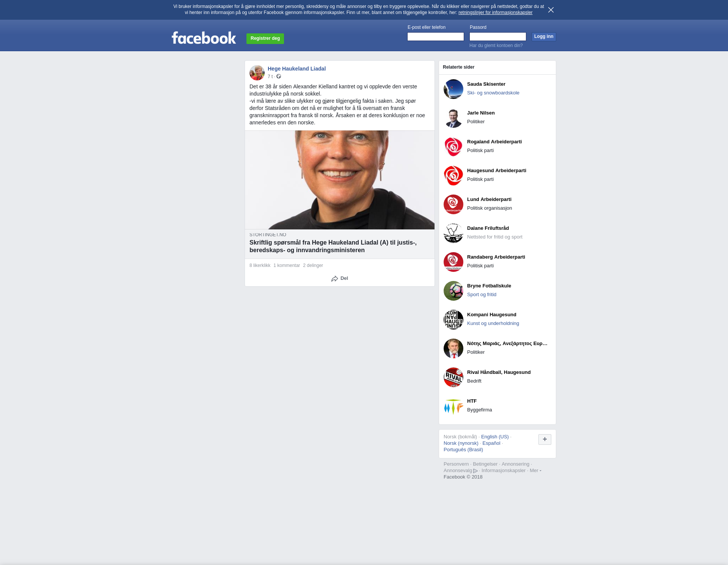Open Dalane Friluftsråd page name
Viewport: 728px width, 565px height.
tap(488, 228)
